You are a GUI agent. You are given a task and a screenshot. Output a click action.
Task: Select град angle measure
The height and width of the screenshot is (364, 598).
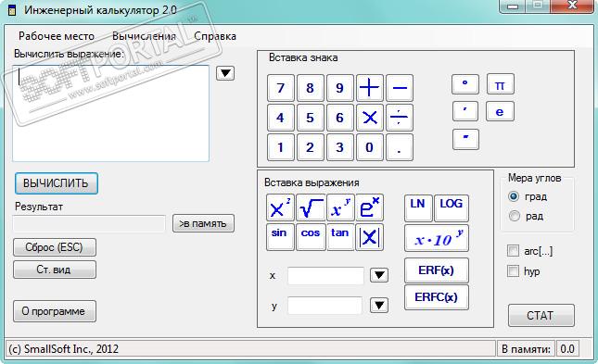(x=528, y=196)
